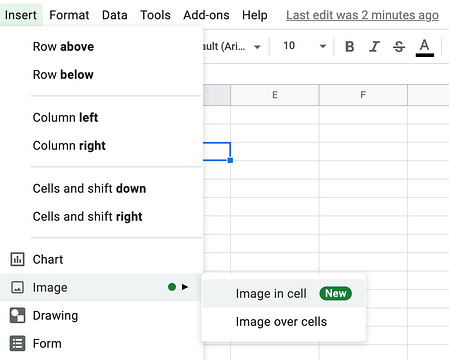Open the Data menu

[115, 15]
